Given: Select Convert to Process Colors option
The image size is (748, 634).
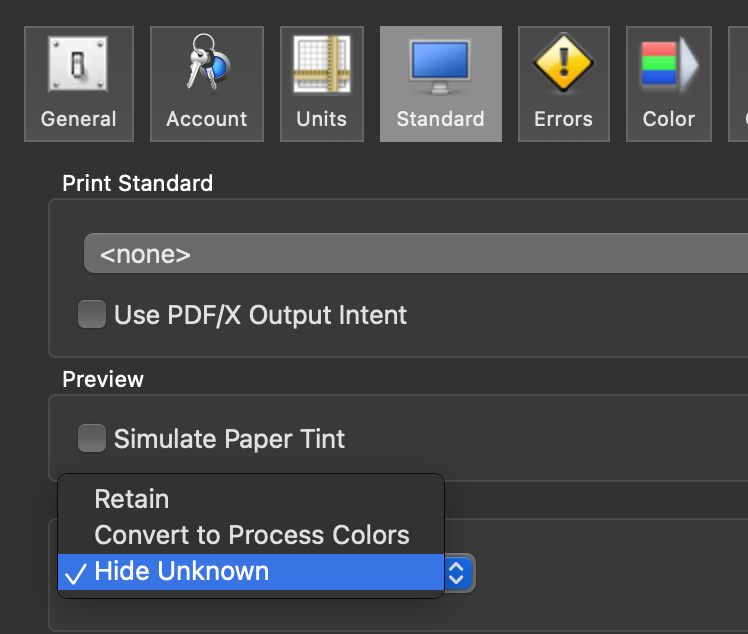Looking at the screenshot, I should [251, 535].
